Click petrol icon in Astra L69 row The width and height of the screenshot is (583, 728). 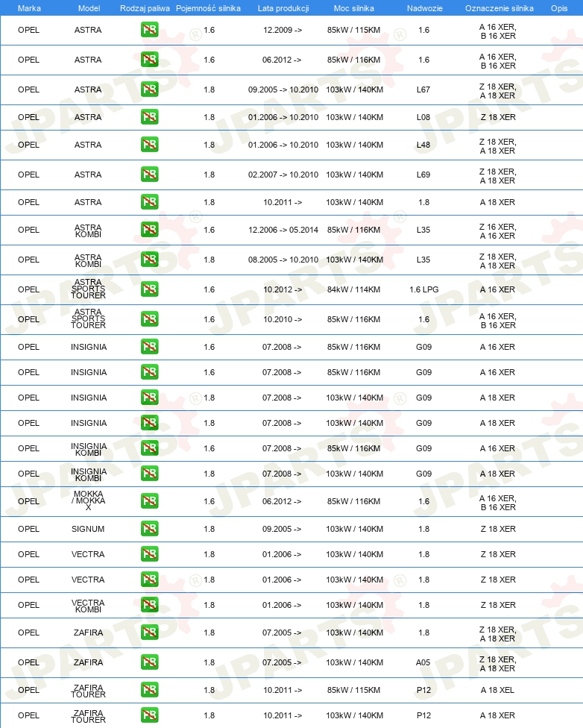pos(149,174)
